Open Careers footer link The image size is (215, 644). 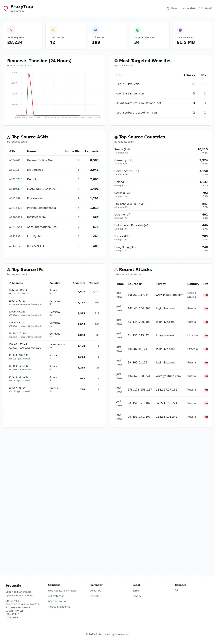coord(95,596)
